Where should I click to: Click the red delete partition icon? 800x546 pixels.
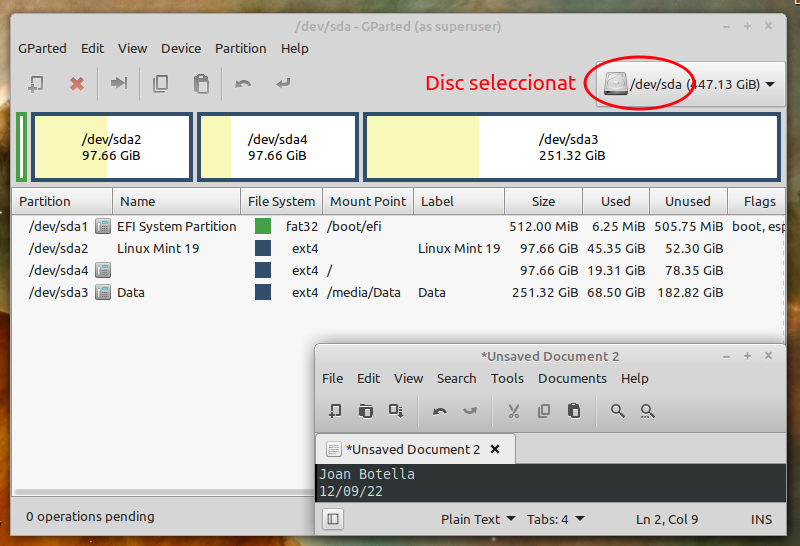pyautogui.click(x=77, y=84)
